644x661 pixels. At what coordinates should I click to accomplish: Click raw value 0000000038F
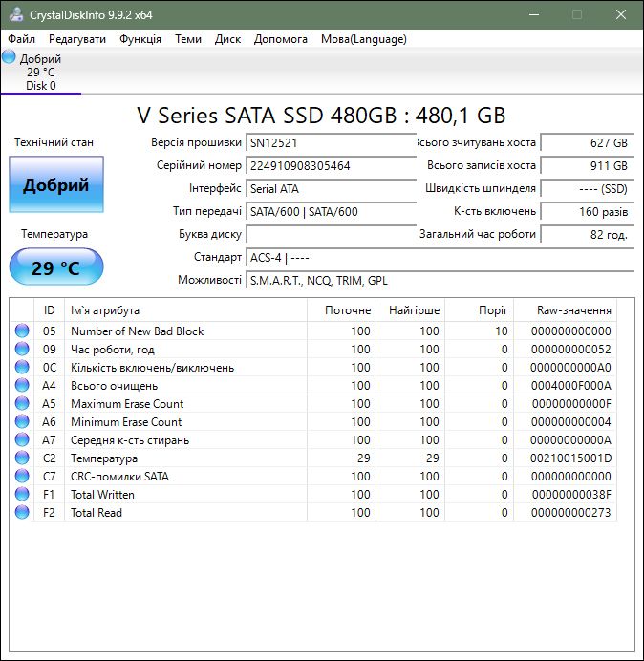click(x=571, y=495)
